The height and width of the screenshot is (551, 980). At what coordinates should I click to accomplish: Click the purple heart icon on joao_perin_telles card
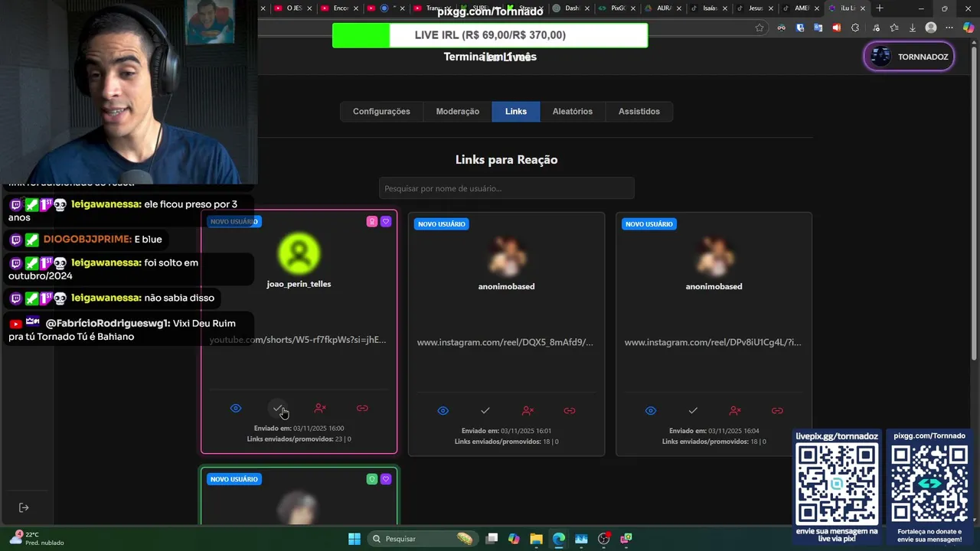tap(386, 222)
